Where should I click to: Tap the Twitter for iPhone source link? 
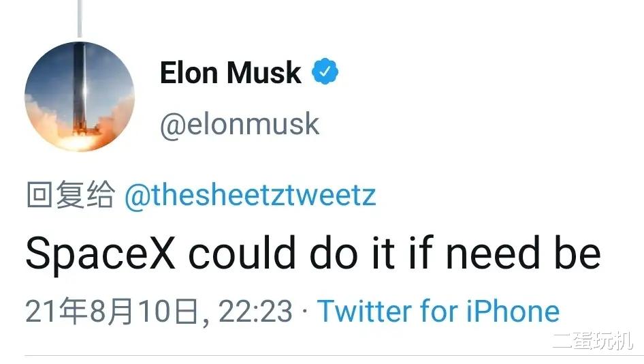(x=438, y=311)
